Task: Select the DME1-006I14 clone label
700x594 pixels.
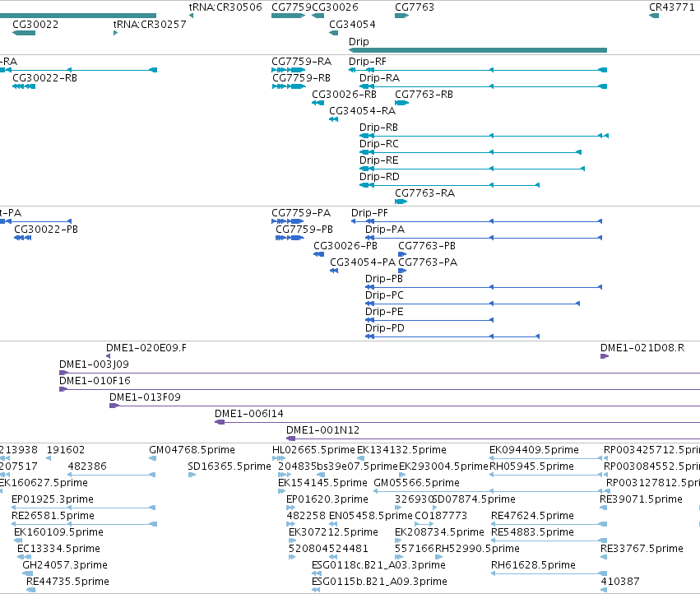Action: [249, 414]
